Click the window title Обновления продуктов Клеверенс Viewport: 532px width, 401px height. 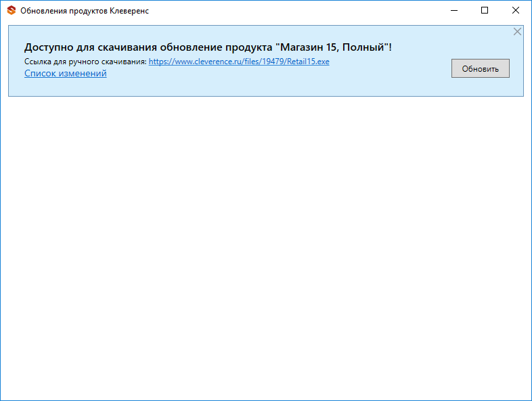click(85, 11)
